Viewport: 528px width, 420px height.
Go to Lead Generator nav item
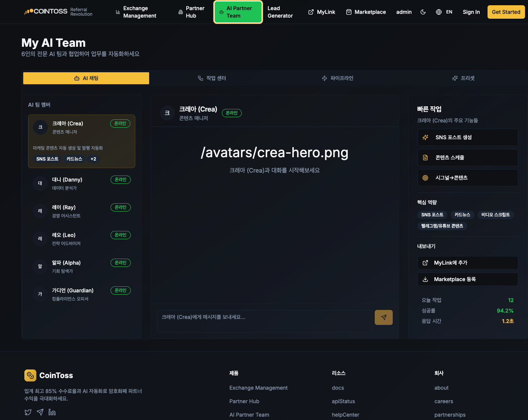coord(280,12)
